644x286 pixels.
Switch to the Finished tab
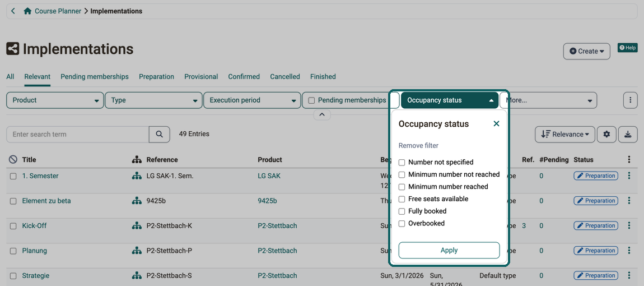(x=323, y=76)
